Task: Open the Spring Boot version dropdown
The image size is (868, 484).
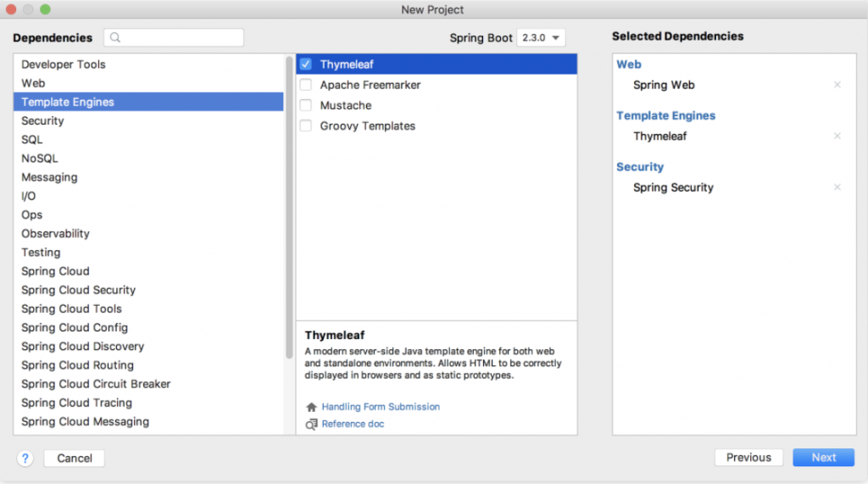Action: point(540,37)
